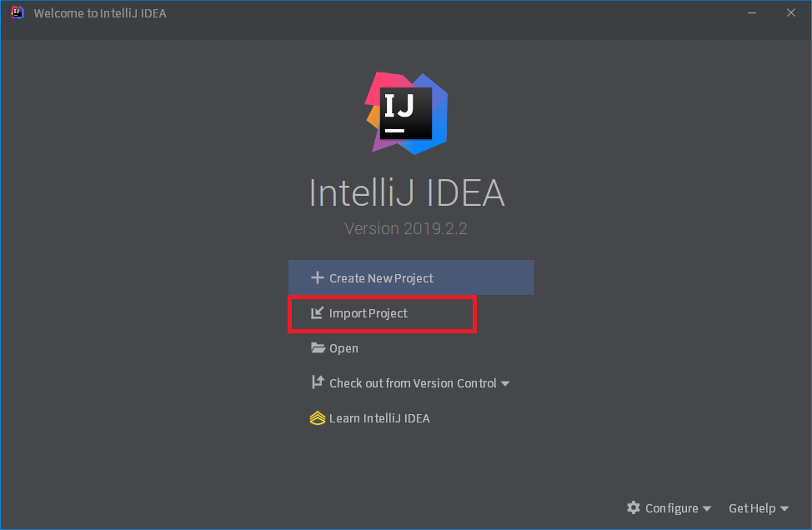The width and height of the screenshot is (812, 530).
Task: Click the Configure gear icon
Action: (x=634, y=507)
